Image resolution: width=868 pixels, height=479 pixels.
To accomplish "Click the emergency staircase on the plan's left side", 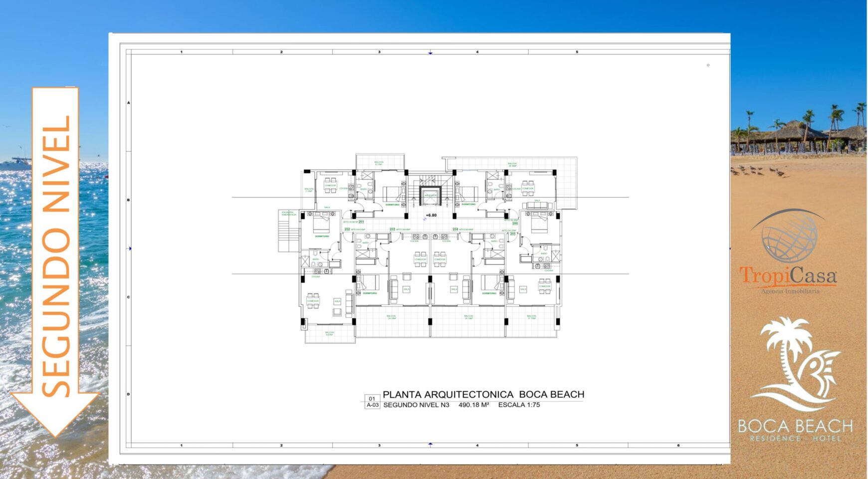I will pos(288,231).
